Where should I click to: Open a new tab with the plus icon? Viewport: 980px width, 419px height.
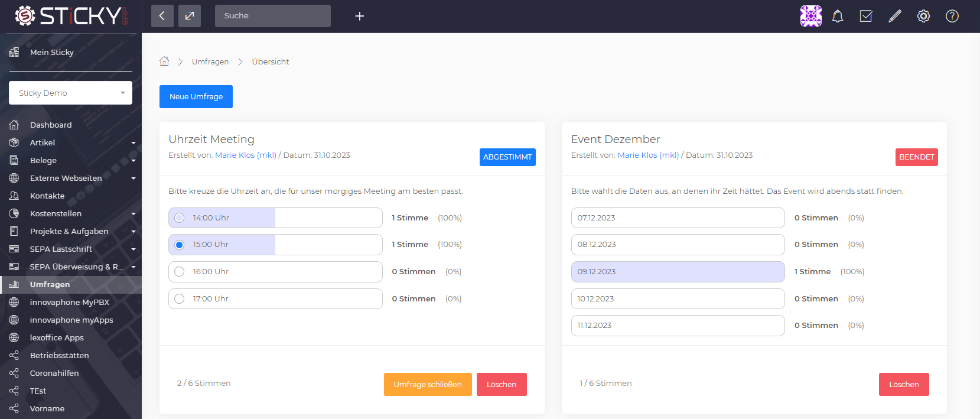point(359,16)
